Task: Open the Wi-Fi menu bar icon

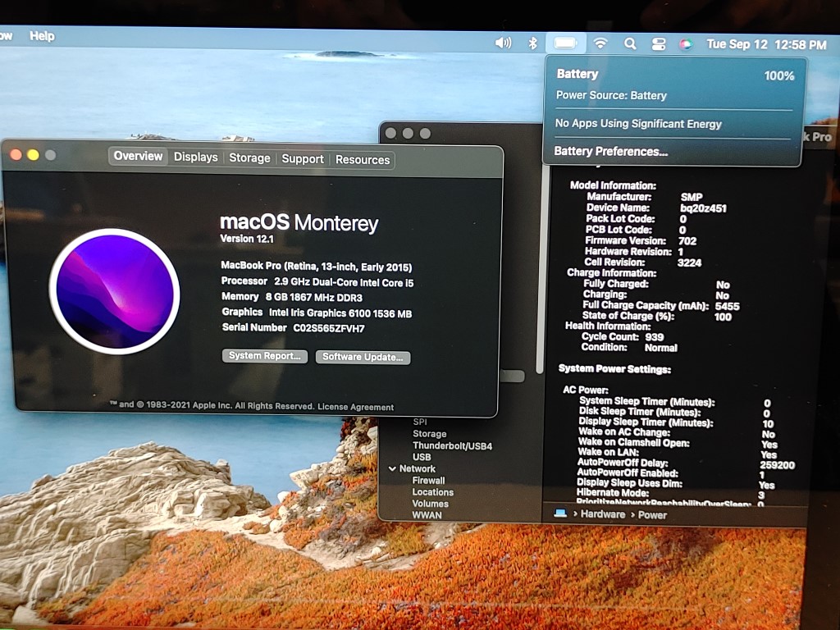Action: [x=600, y=43]
